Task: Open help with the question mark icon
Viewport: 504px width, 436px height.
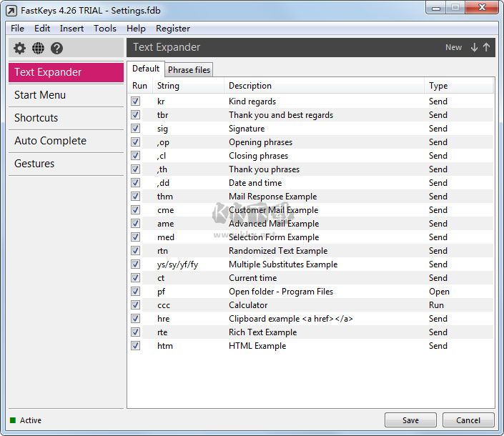Action: coord(57,49)
